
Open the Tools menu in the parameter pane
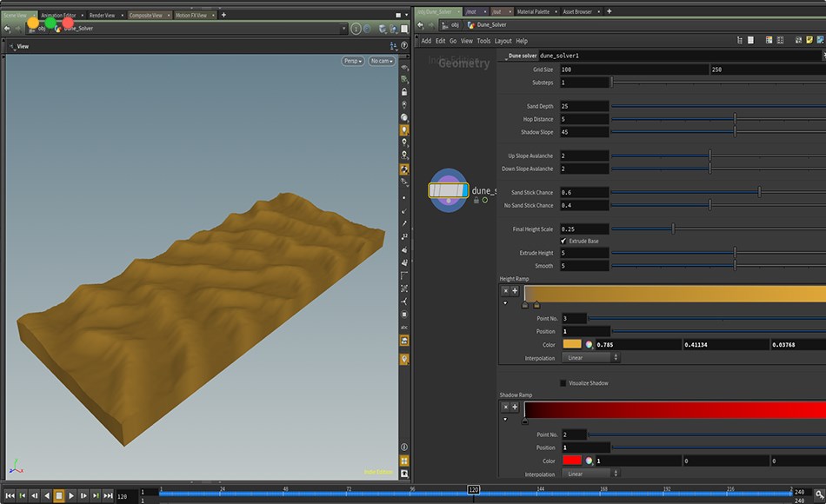[x=484, y=41]
